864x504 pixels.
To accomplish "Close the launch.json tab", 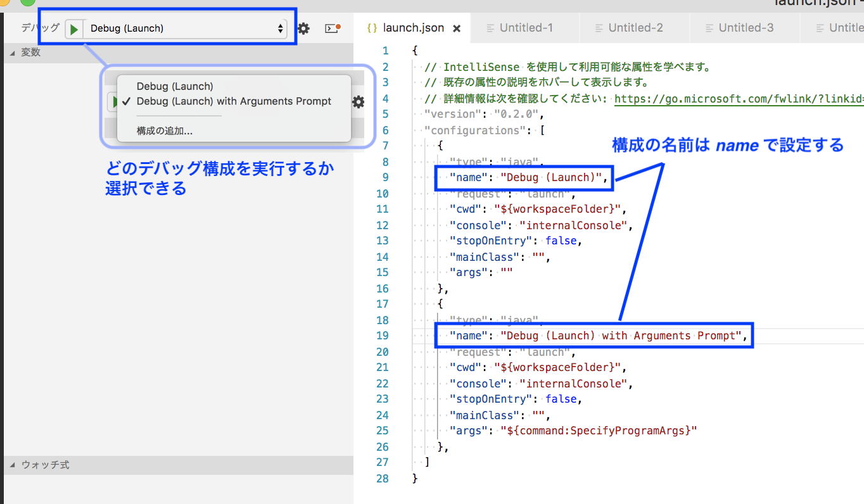I will coord(457,28).
